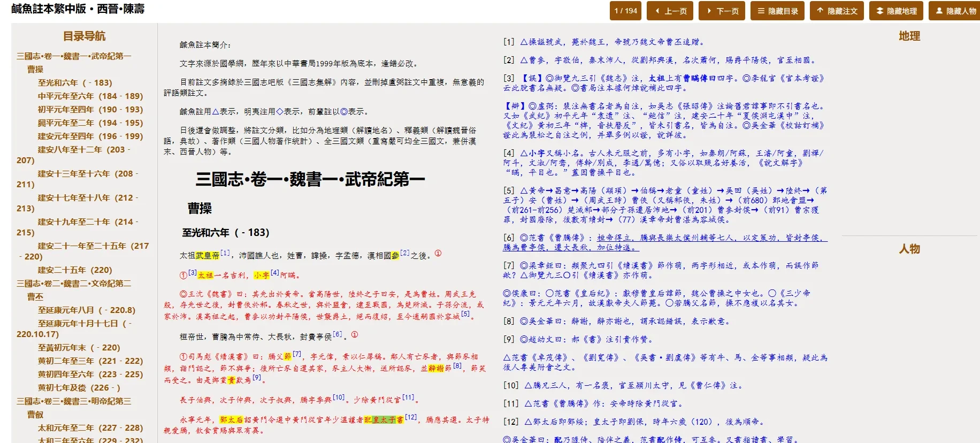The height and width of the screenshot is (443, 980).
Task: Click footnote [9] after 貴歎焉
Action: click(257, 378)
